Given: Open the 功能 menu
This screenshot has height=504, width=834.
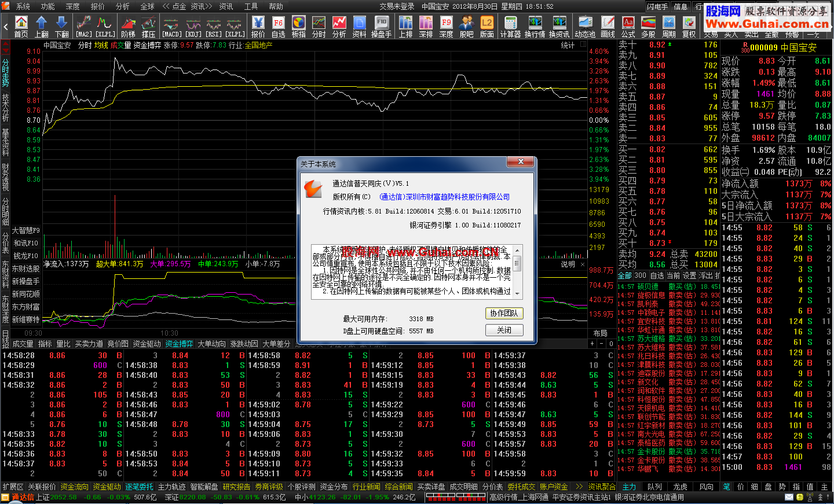Looking at the screenshot, I should (48, 6).
